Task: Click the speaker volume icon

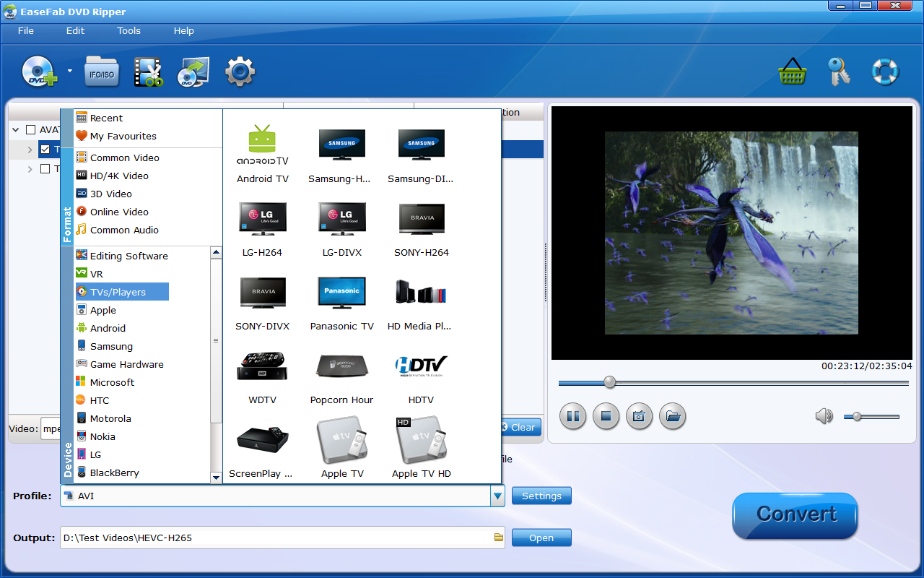Action: coord(824,416)
